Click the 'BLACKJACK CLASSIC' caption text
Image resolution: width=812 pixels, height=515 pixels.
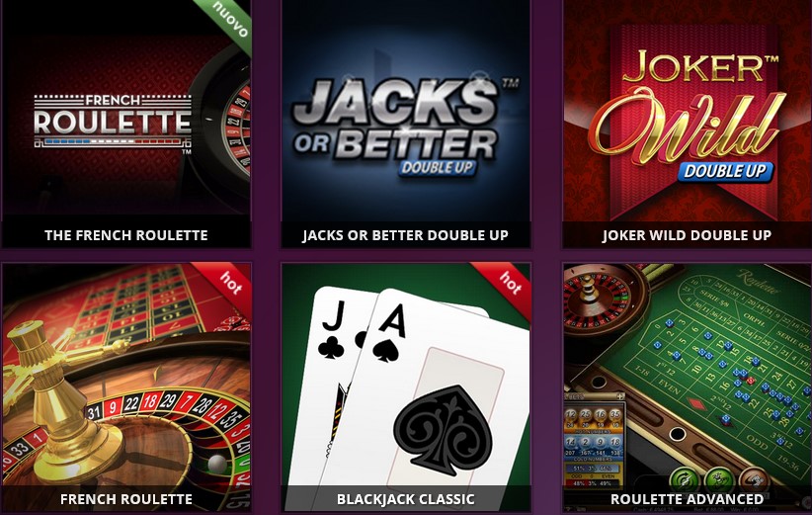coord(405,499)
